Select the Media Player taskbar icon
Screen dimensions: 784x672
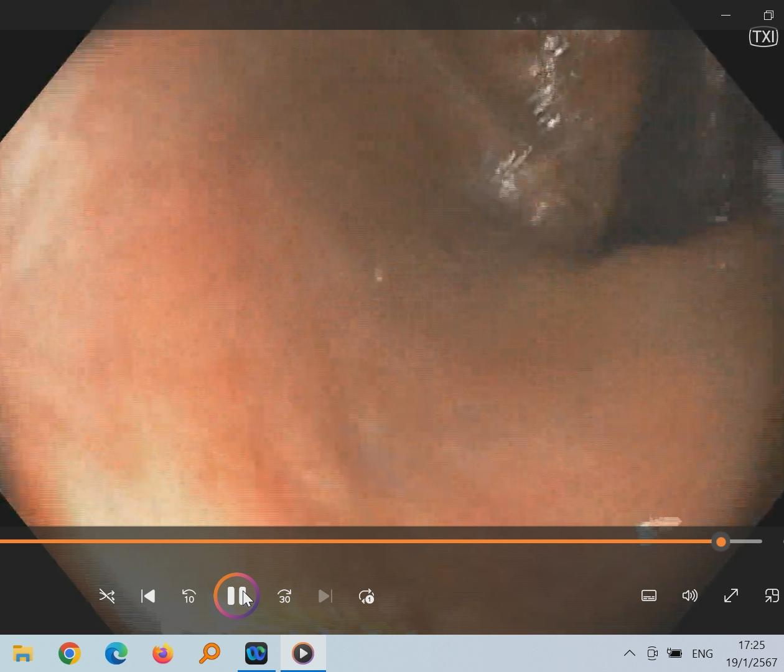coord(303,653)
